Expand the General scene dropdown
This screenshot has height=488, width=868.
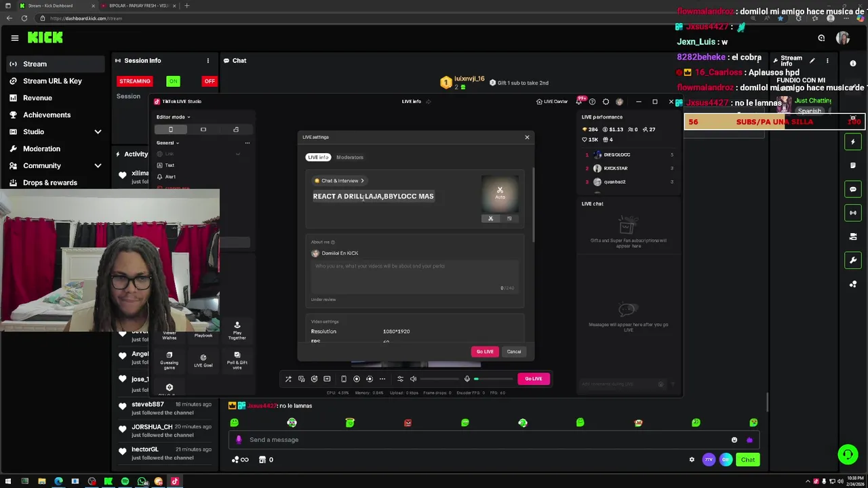167,143
